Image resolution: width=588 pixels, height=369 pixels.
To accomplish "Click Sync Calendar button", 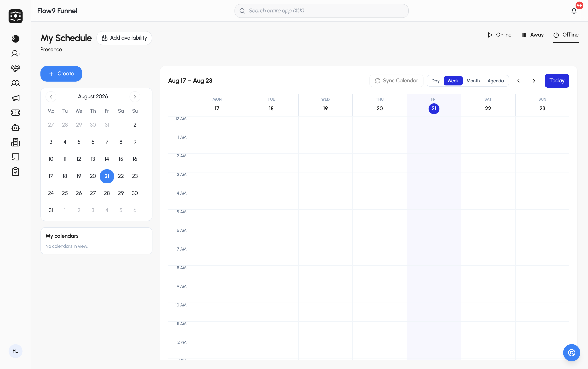I will click(396, 81).
